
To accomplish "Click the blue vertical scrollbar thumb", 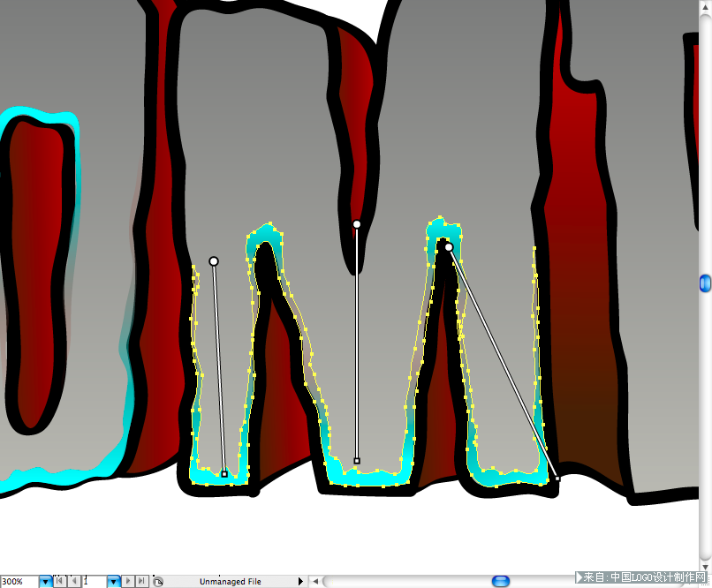I will point(705,283).
